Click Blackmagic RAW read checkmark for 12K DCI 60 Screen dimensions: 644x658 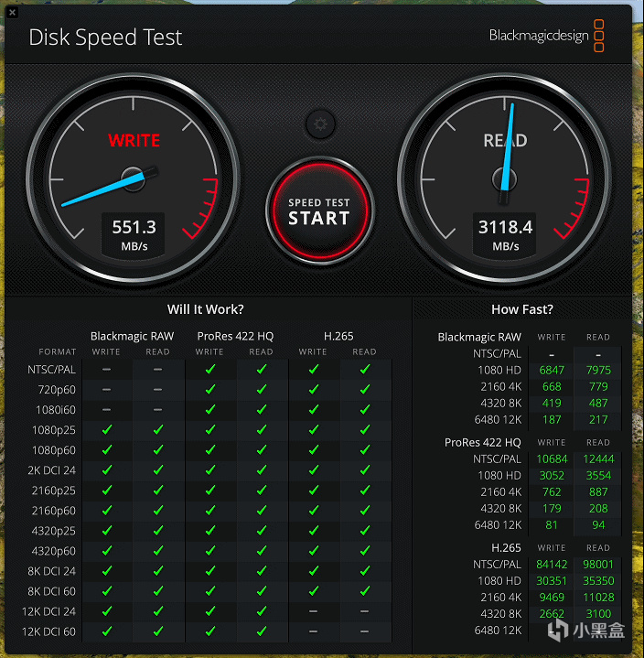point(158,631)
